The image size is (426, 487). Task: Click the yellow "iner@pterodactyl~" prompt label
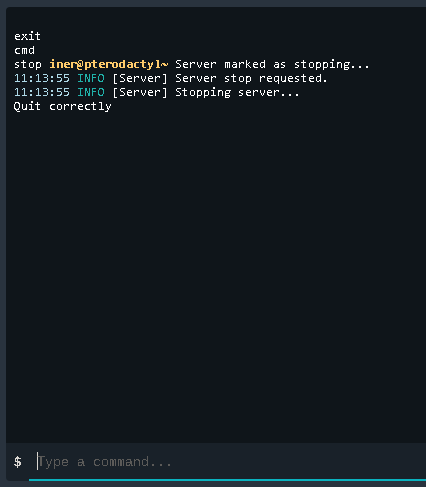109,64
